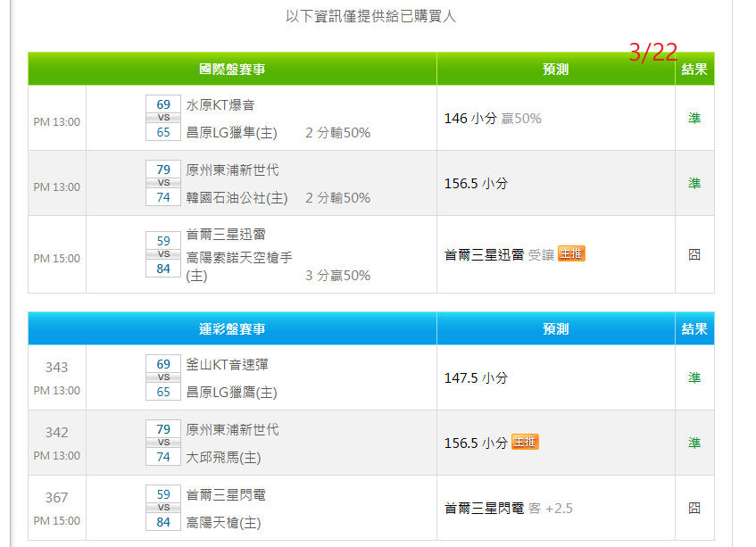Click 156.5 小分 in the 韓國石油公社 row
This screenshot has width=756, height=547.
[476, 184]
